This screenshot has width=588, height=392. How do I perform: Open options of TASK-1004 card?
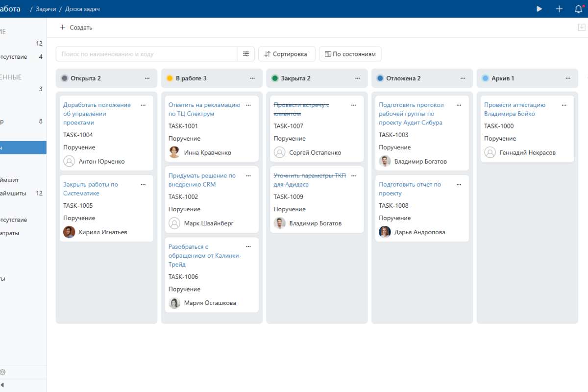[143, 105]
